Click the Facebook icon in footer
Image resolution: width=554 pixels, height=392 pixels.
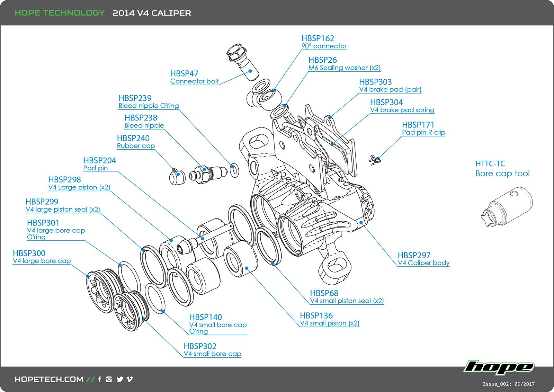[99, 379]
